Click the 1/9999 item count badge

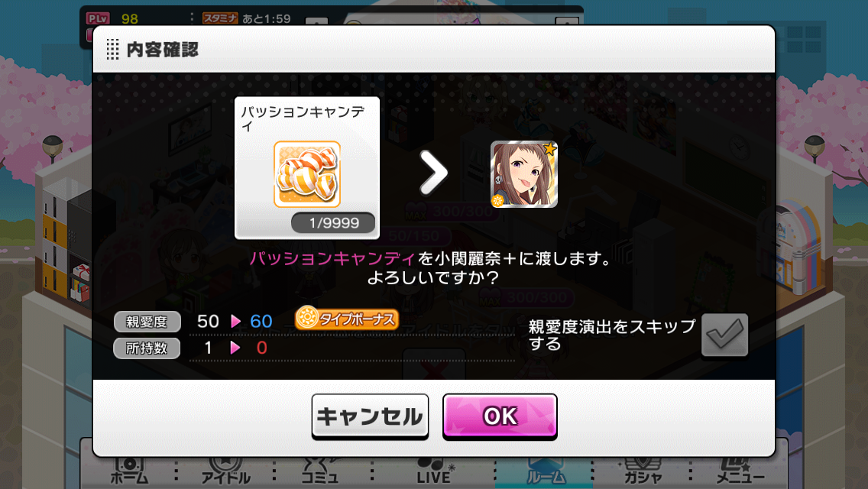tap(333, 222)
